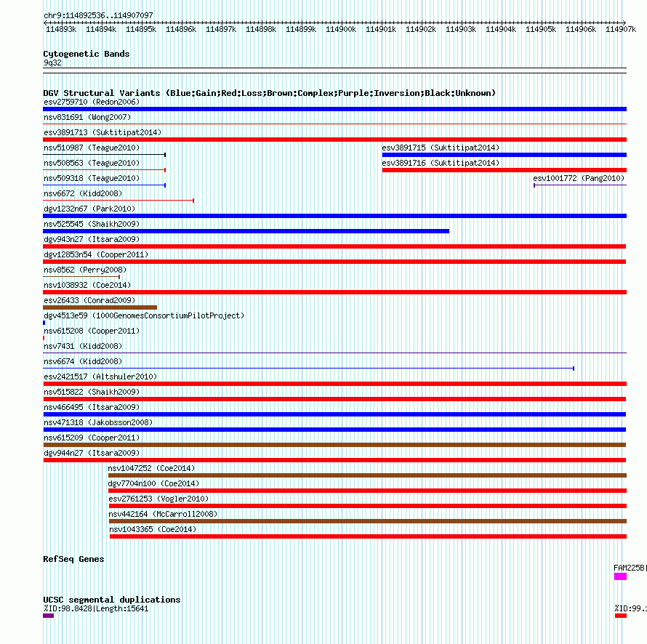
Task: Click the small blue mark under dgv4513e59
Action: point(44,323)
